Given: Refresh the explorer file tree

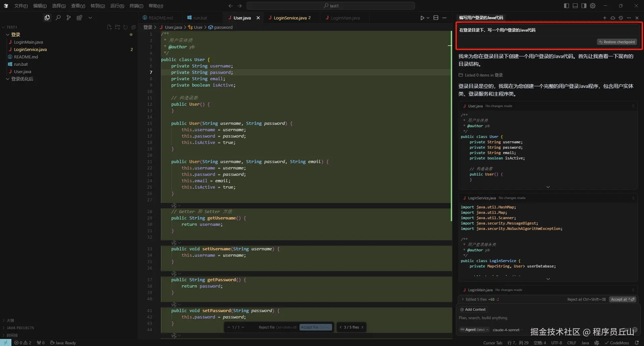Looking at the screenshot, I should pos(125,27).
